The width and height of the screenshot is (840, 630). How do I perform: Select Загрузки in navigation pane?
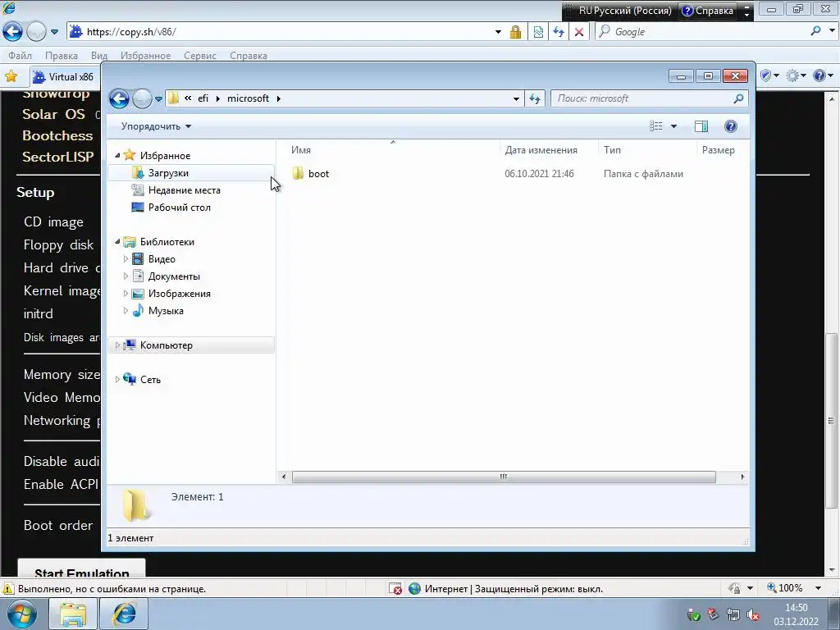point(191,173)
